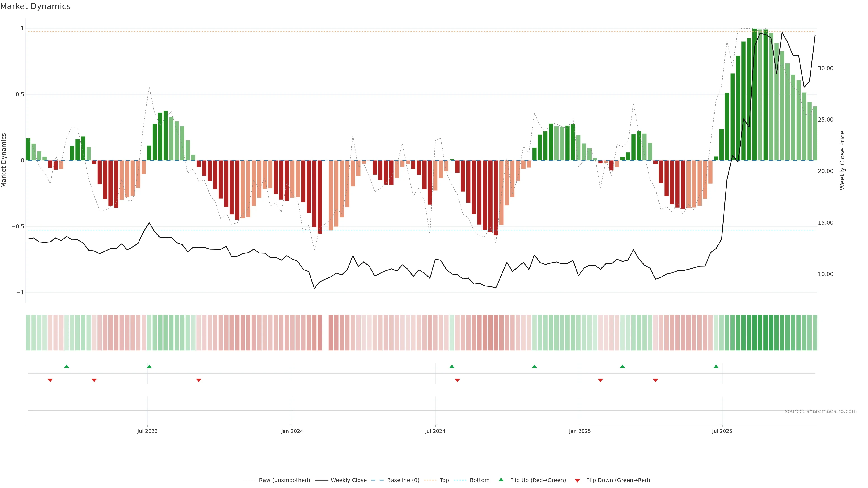Image resolution: width=868 pixels, height=488 pixels.
Task: Click the Jan 2024 x-axis label
Action: point(292,431)
